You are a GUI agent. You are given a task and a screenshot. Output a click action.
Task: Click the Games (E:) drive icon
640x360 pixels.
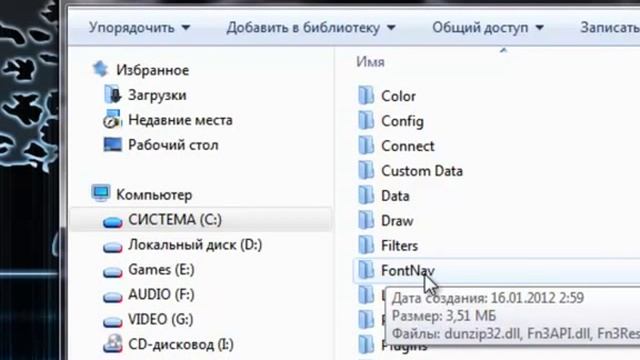point(113,271)
